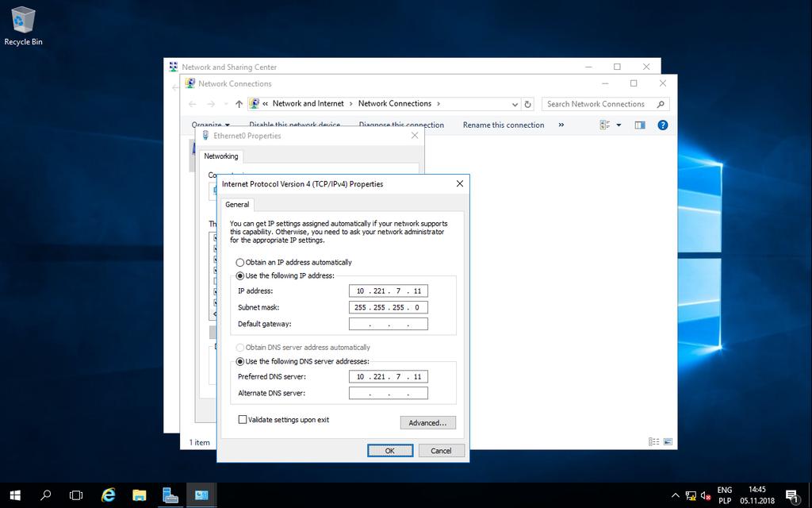The image size is (812, 508).
Task: Go up one level in Network Connections
Action: [x=239, y=104]
